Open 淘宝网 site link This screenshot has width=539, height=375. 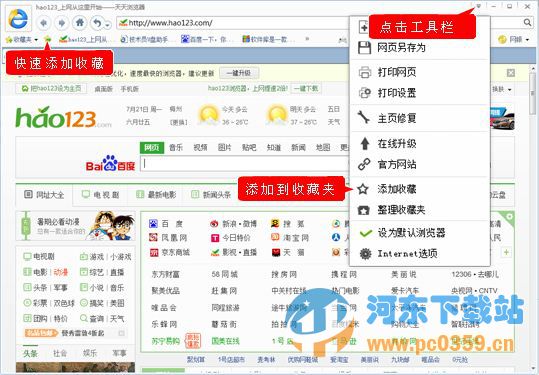pyautogui.click(x=290, y=238)
